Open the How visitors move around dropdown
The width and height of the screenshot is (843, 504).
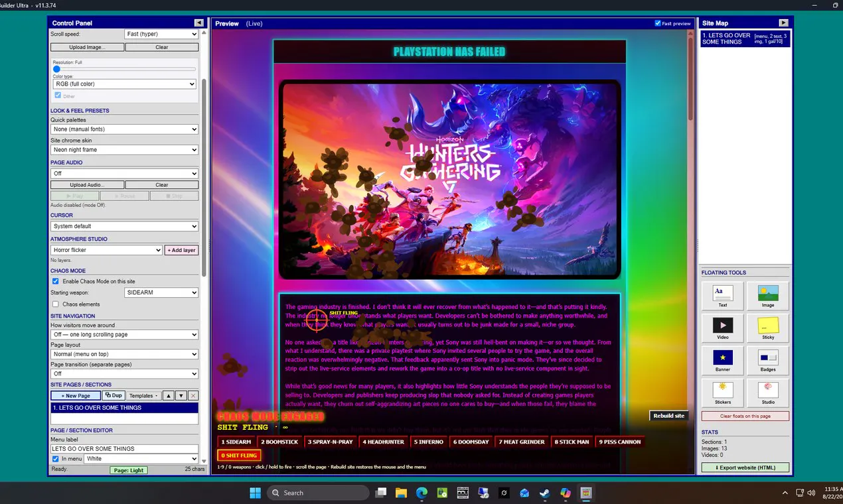click(125, 335)
